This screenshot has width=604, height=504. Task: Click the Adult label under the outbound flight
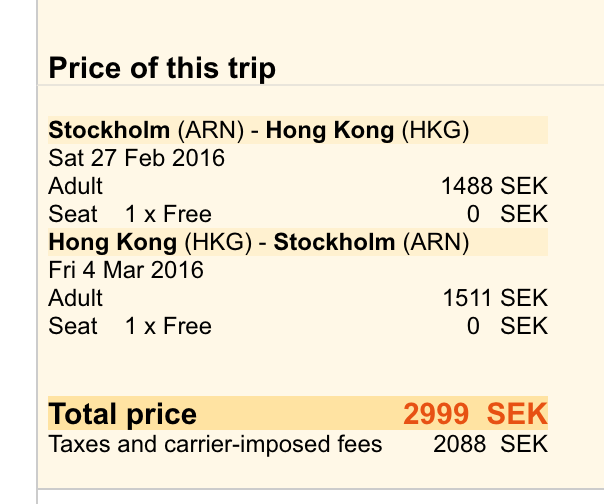pyautogui.click(x=76, y=186)
